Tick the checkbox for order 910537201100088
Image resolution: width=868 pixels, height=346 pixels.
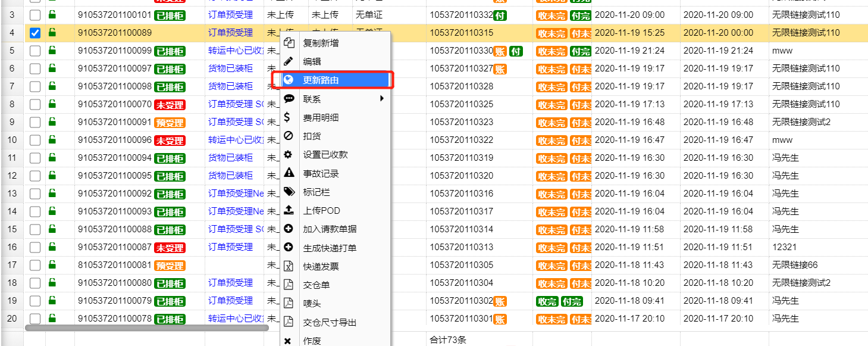tap(35, 229)
